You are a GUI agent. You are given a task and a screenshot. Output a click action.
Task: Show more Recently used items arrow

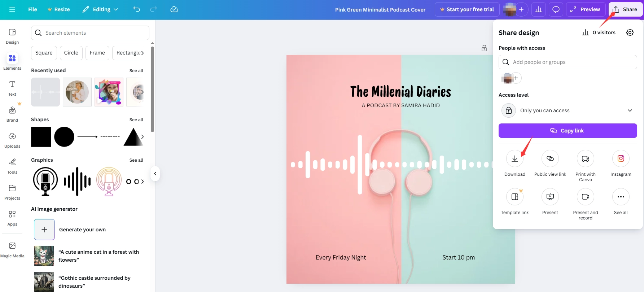click(143, 92)
